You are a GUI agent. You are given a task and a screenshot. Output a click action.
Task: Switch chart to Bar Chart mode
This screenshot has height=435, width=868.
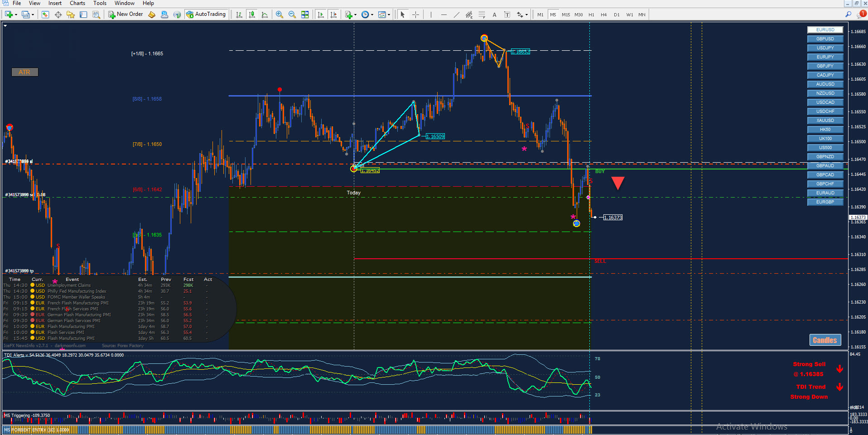(239, 14)
